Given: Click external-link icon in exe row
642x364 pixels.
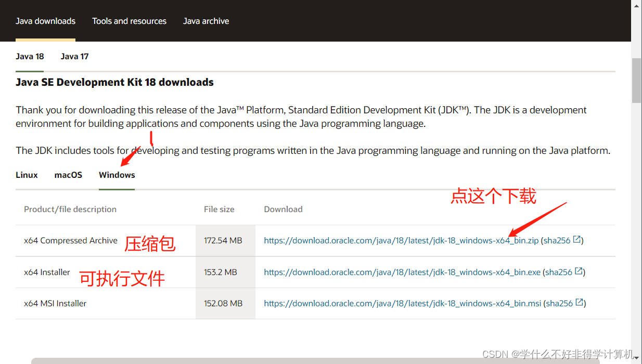Looking at the screenshot, I should pyautogui.click(x=579, y=271).
